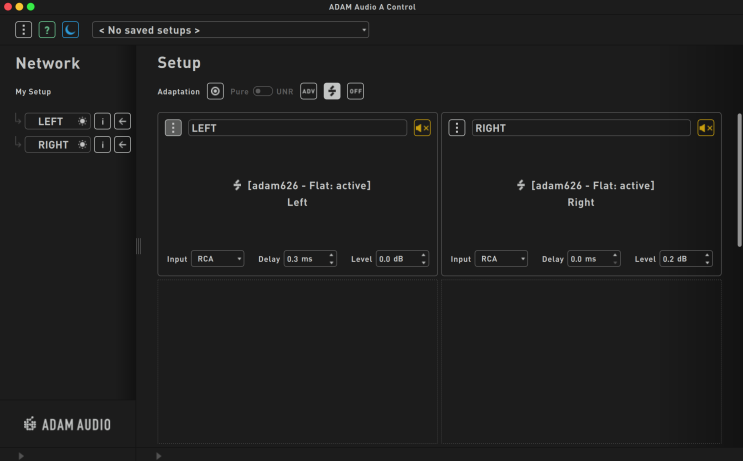
Task: Edit the RIGHT speaker name field
Action: 581,128
